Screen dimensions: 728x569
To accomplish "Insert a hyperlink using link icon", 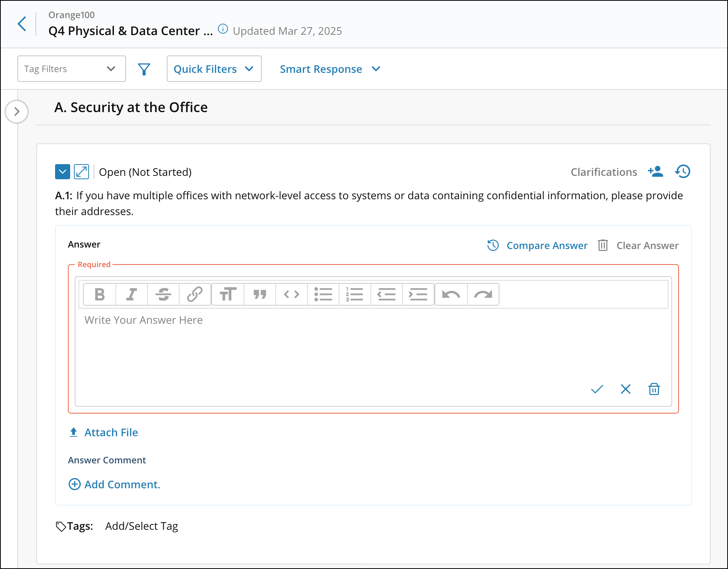I will coord(195,294).
